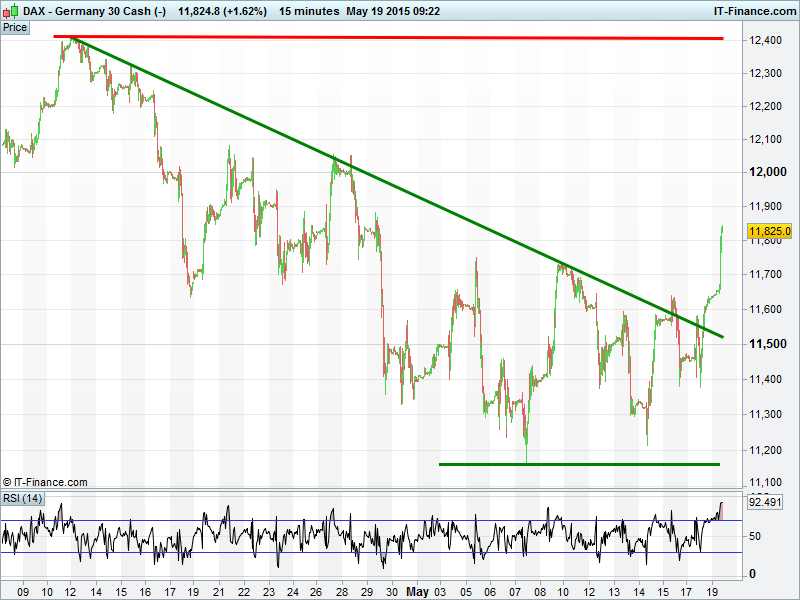Click the RSI value box 92.491
This screenshot has height=600, width=800.
[767, 502]
